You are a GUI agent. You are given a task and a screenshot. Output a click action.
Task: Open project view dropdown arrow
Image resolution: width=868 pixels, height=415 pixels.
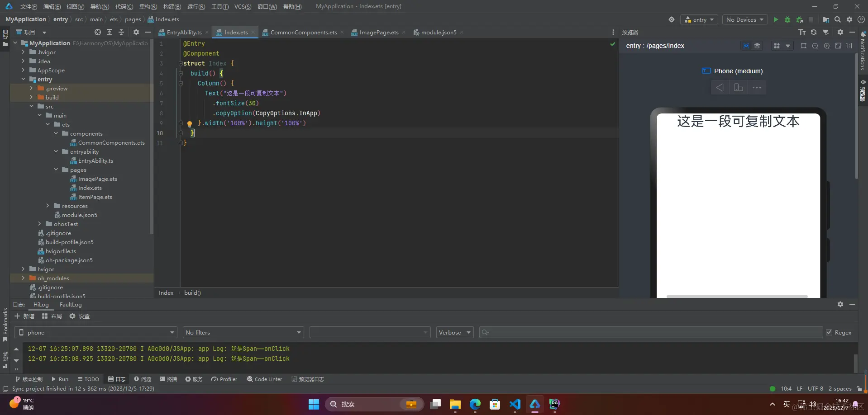(44, 32)
